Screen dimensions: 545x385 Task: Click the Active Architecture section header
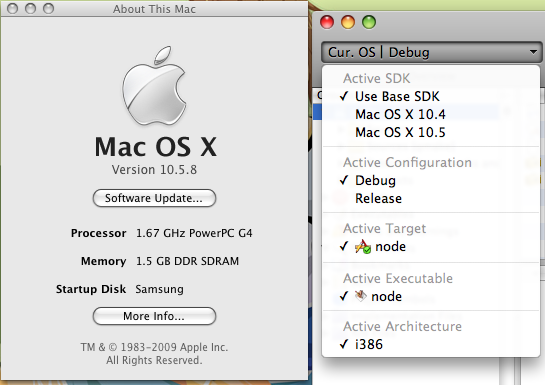[x=402, y=326]
